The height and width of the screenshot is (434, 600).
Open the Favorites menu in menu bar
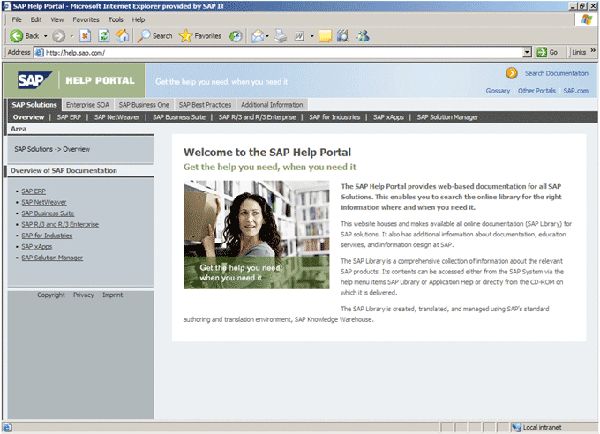86,19
